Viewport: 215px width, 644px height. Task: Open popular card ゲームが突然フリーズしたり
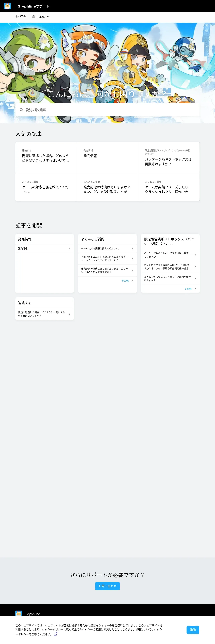coord(169,187)
